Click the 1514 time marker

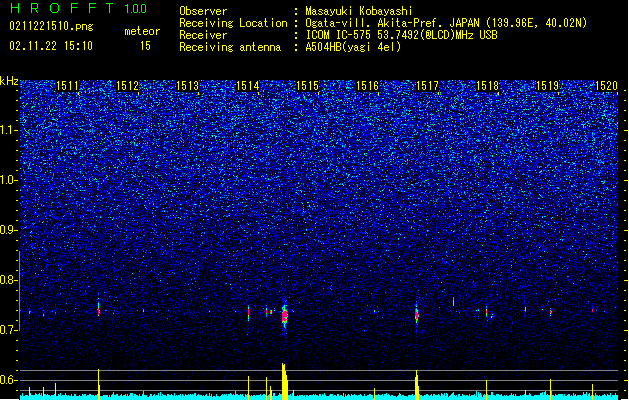pos(248,86)
